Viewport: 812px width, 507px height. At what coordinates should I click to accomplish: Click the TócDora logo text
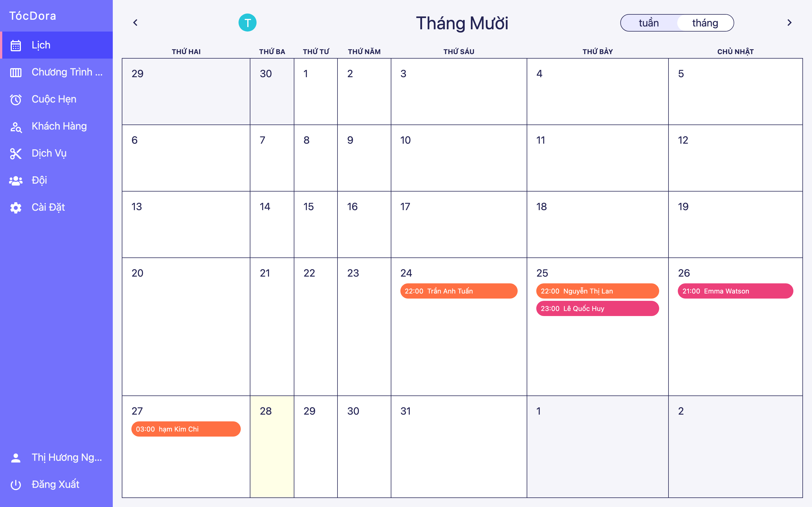pyautogui.click(x=32, y=16)
